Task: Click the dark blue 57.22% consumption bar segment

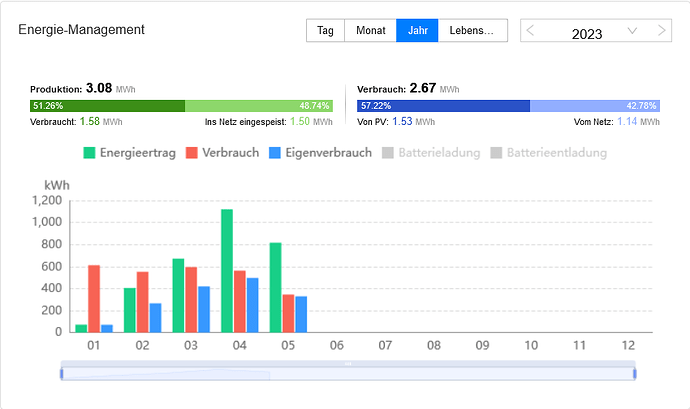Action: coord(444,106)
